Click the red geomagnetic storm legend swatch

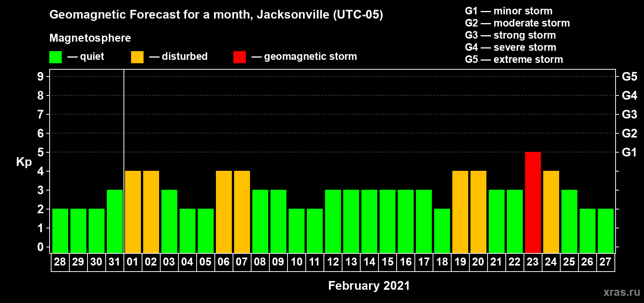point(239,57)
